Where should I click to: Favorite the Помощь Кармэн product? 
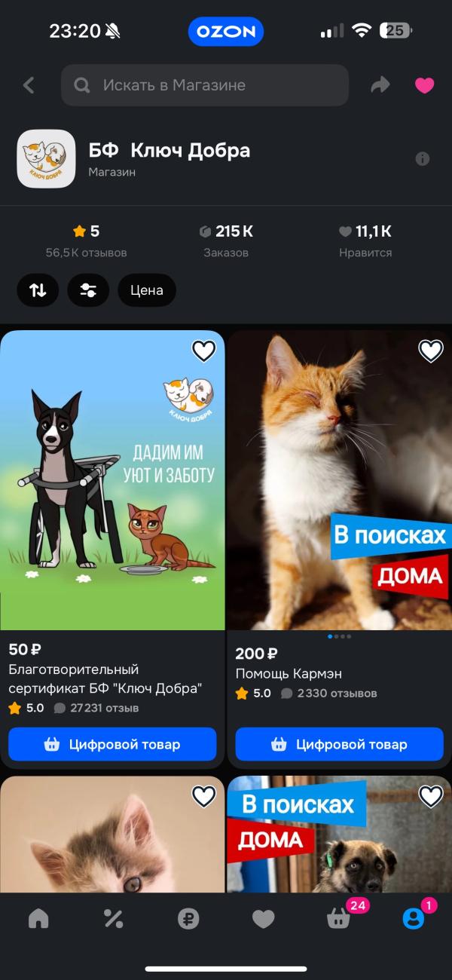coord(431,351)
